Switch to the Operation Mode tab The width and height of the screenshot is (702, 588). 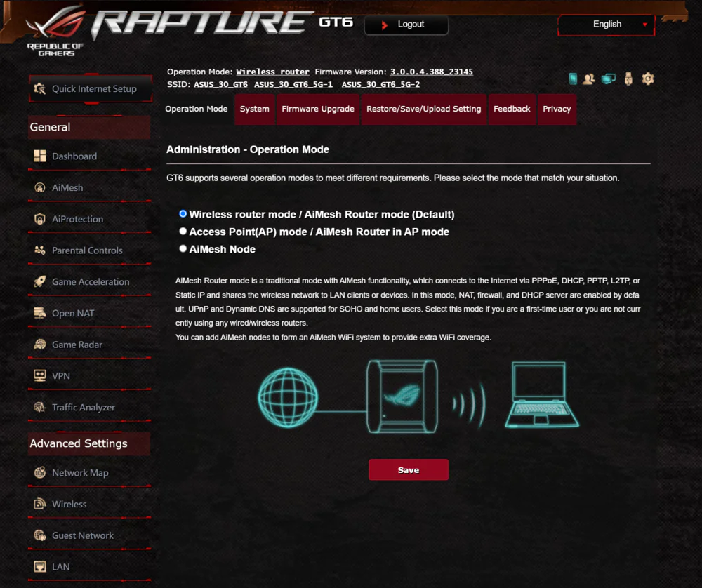coord(196,109)
